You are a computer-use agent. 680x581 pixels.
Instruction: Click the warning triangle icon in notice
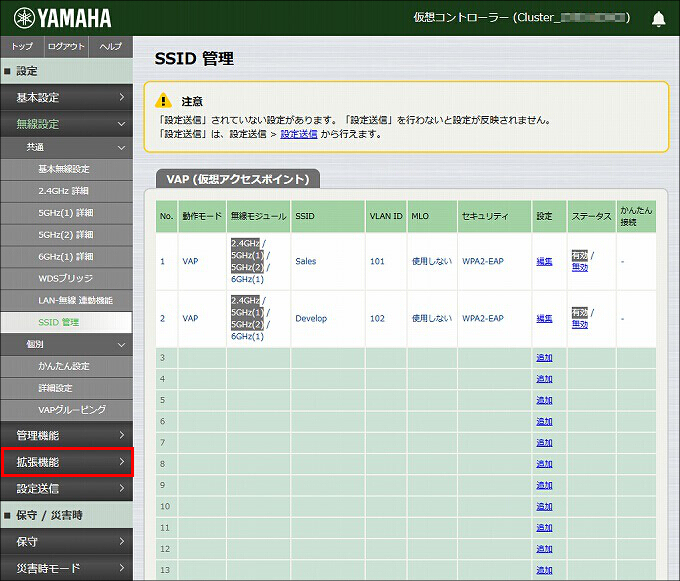(x=163, y=100)
